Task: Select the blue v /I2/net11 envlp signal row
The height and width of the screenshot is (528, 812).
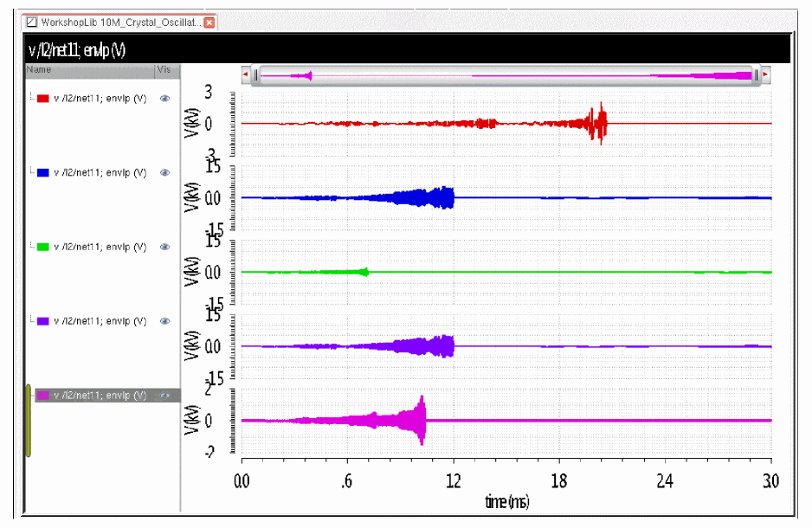Action: click(102, 172)
